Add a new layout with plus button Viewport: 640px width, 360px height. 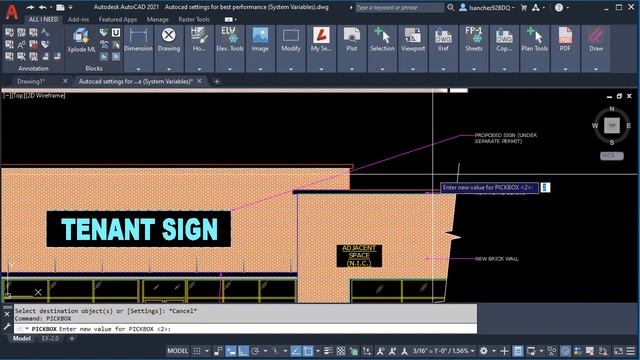coord(72,338)
